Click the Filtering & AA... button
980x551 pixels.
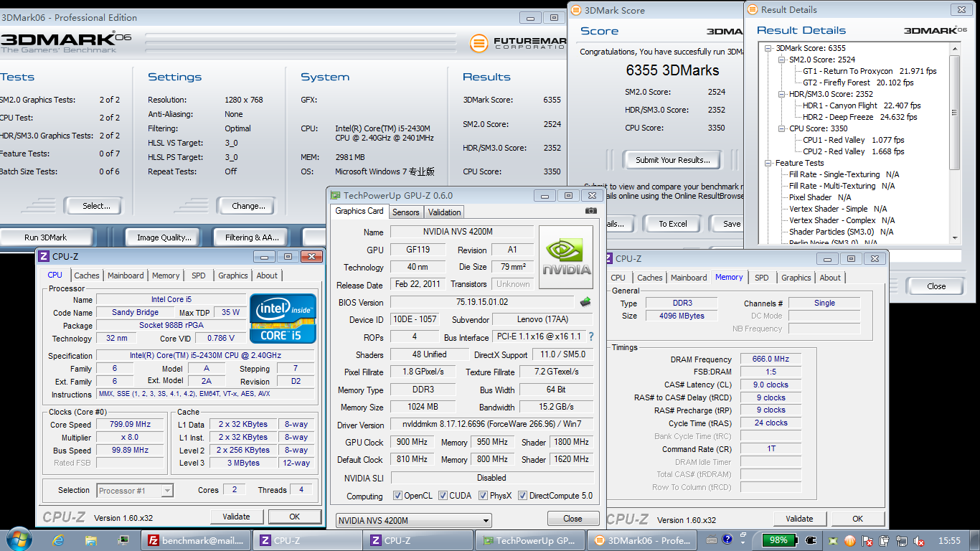pos(252,237)
